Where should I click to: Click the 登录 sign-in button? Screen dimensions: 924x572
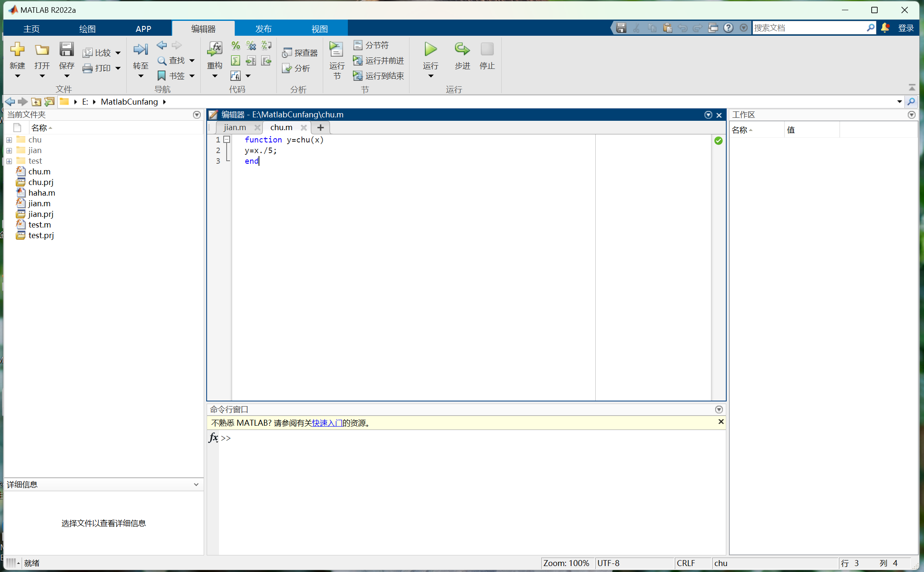tap(906, 27)
